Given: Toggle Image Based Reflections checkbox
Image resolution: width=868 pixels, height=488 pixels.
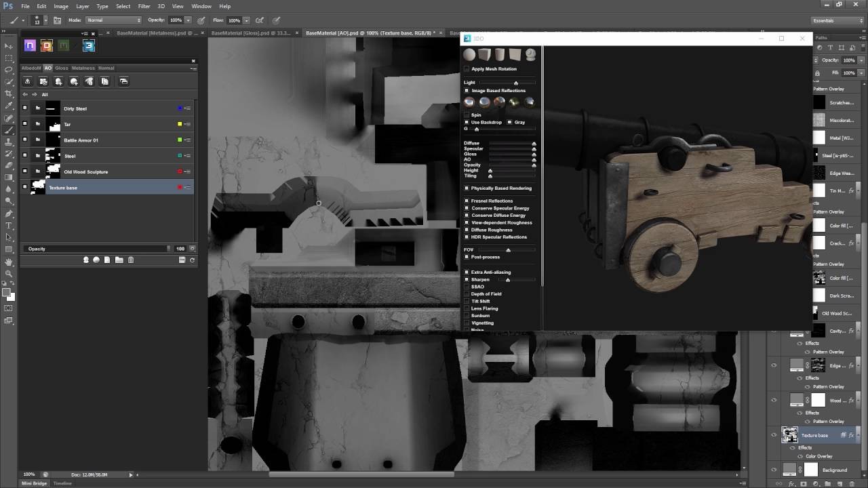Looking at the screenshot, I should click(467, 90).
